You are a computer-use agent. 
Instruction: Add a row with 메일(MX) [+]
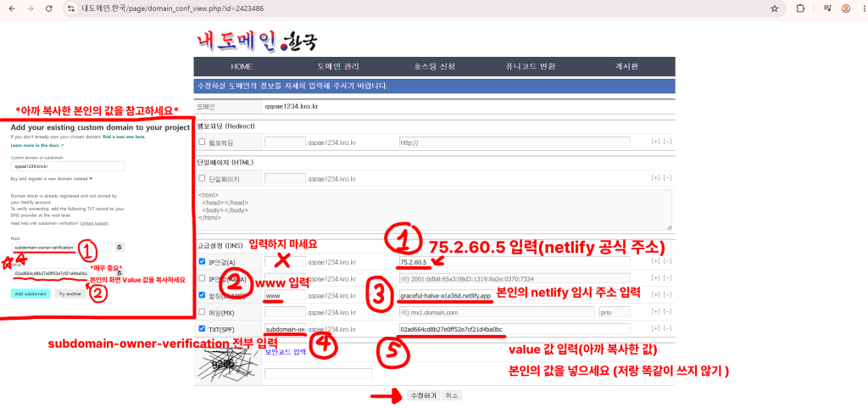coord(655,311)
